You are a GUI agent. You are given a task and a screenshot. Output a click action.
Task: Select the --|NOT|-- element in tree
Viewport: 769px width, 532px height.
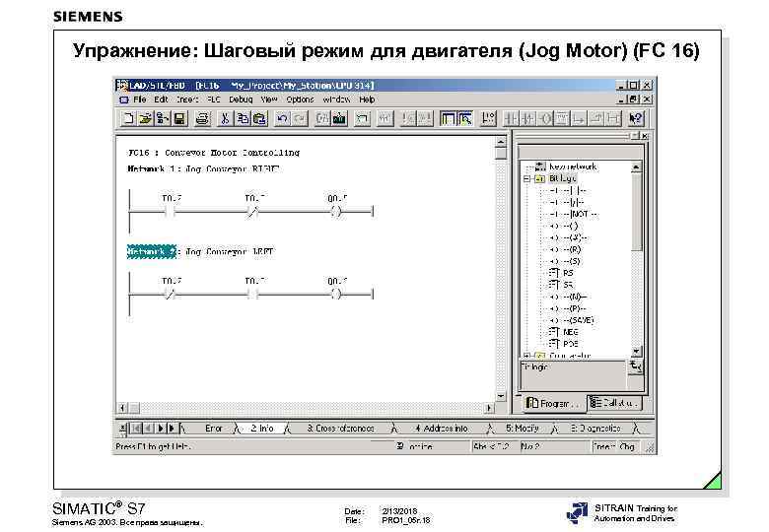coord(574,214)
